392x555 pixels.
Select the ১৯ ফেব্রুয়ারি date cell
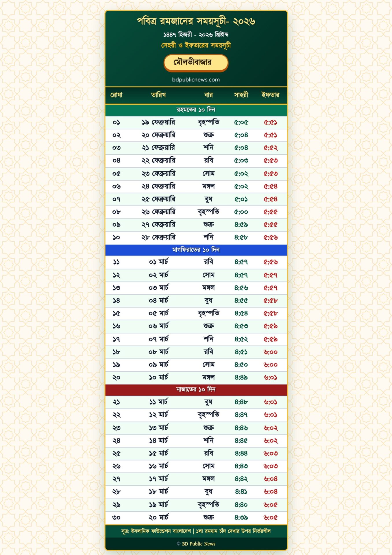(158, 122)
